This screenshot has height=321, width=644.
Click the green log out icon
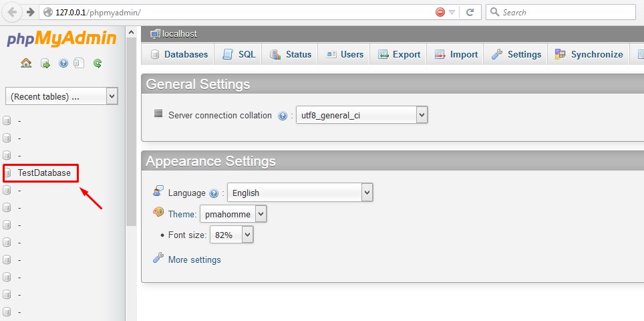pos(45,64)
